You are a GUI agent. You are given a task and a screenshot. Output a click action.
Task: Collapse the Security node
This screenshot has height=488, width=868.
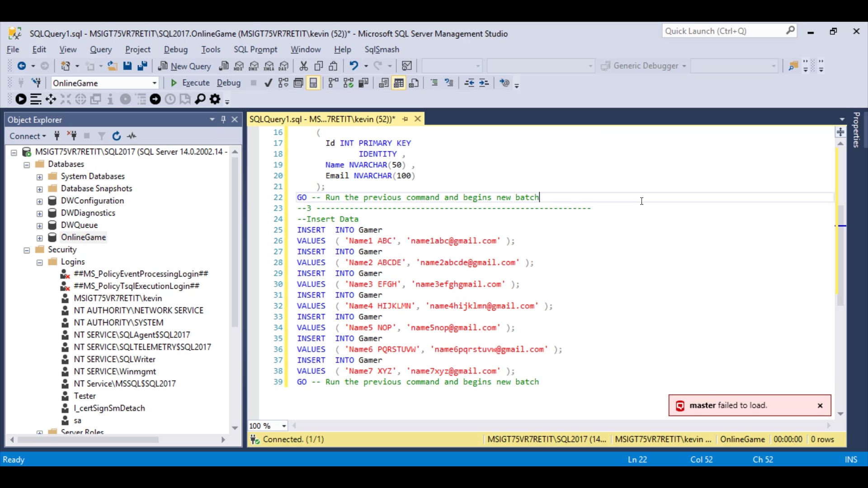tap(27, 250)
